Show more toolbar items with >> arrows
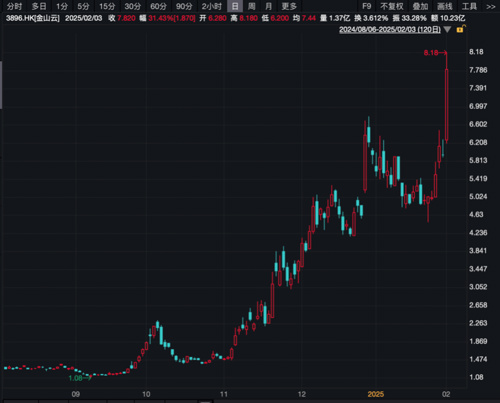The image size is (500, 403). click(x=491, y=6)
